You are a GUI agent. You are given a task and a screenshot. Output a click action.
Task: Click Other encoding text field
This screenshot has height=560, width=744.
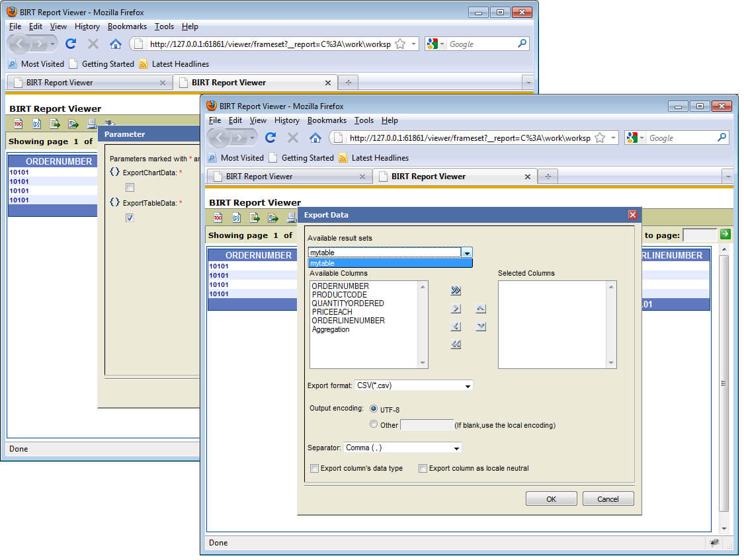tap(427, 425)
